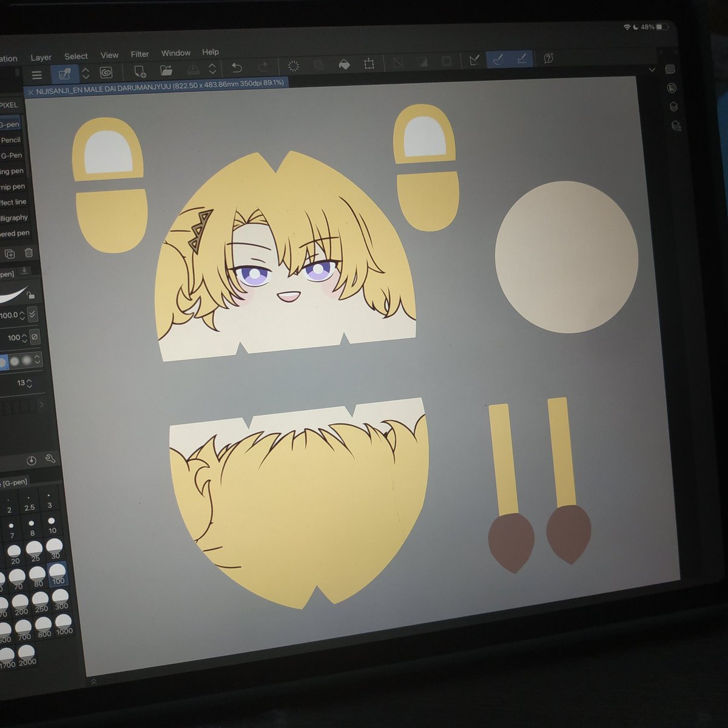This screenshot has width=728, height=728.
Task: Click the second icon in the right palette dock
Action: (x=672, y=88)
